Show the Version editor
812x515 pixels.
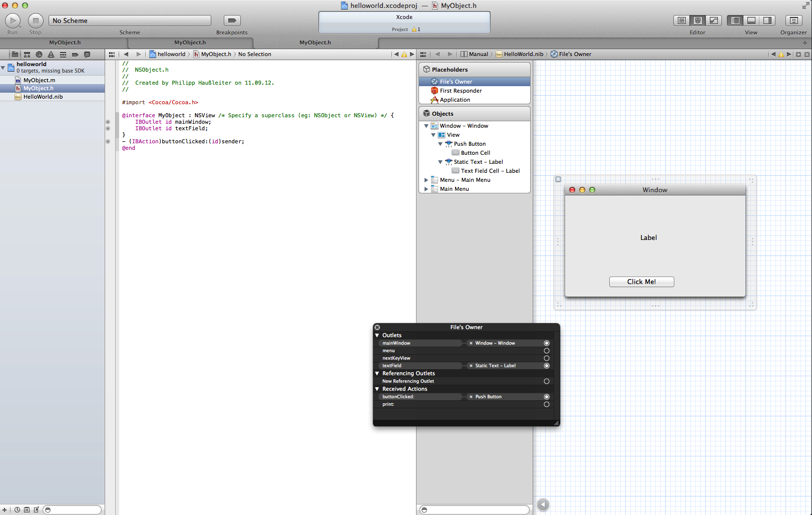click(714, 21)
